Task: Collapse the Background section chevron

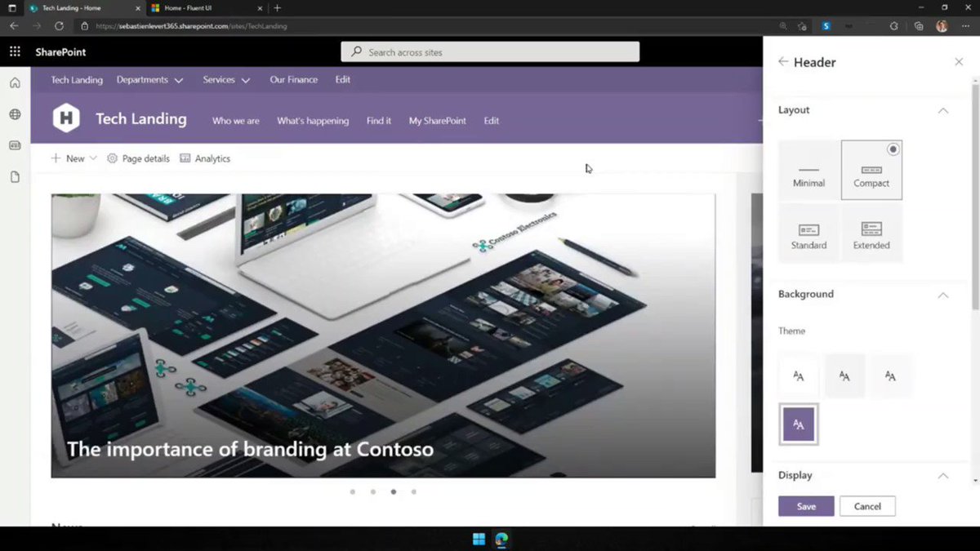Action: click(x=943, y=295)
